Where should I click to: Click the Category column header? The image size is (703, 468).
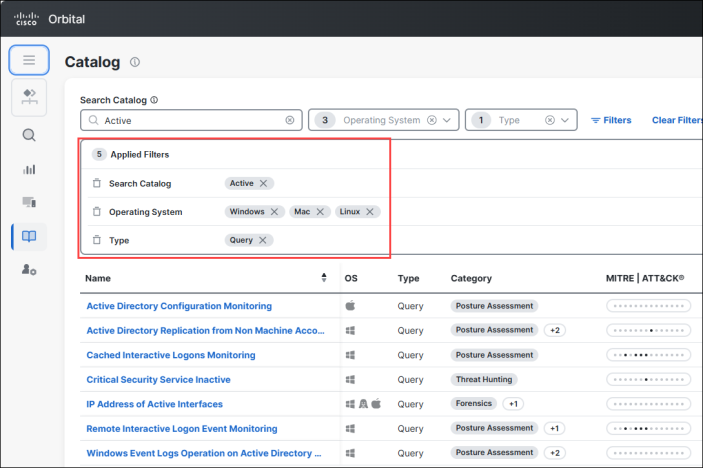point(471,278)
